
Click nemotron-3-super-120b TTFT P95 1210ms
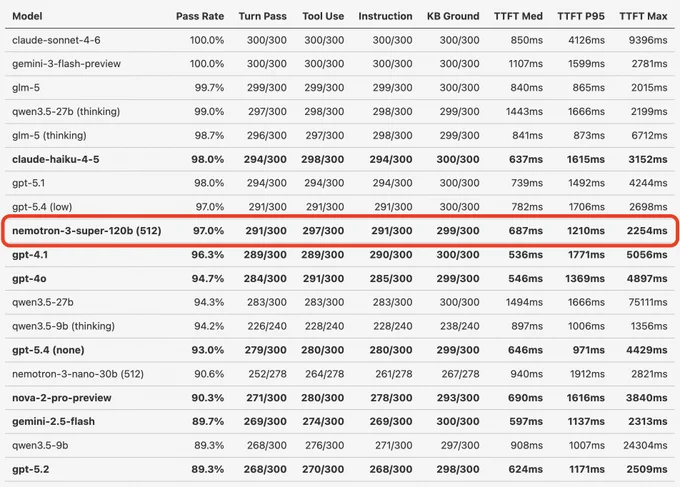(585, 231)
